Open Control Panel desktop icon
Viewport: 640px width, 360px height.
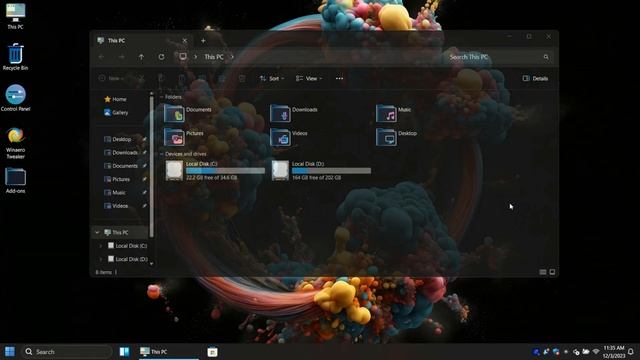(16, 98)
